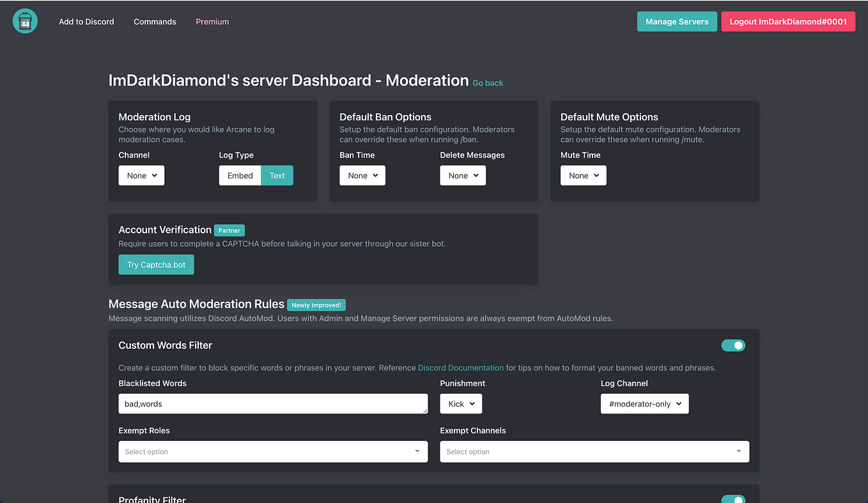Open the Commands page

[155, 22]
